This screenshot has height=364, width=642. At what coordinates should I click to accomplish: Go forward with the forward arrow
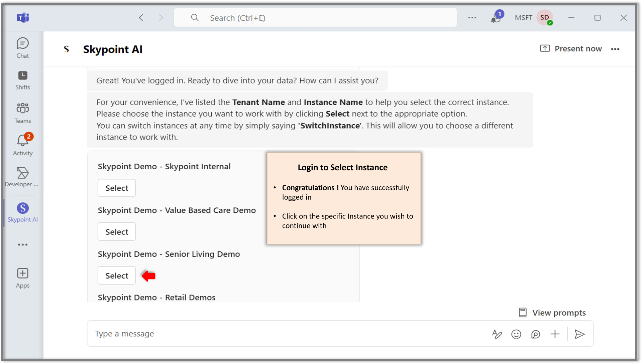click(x=161, y=18)
